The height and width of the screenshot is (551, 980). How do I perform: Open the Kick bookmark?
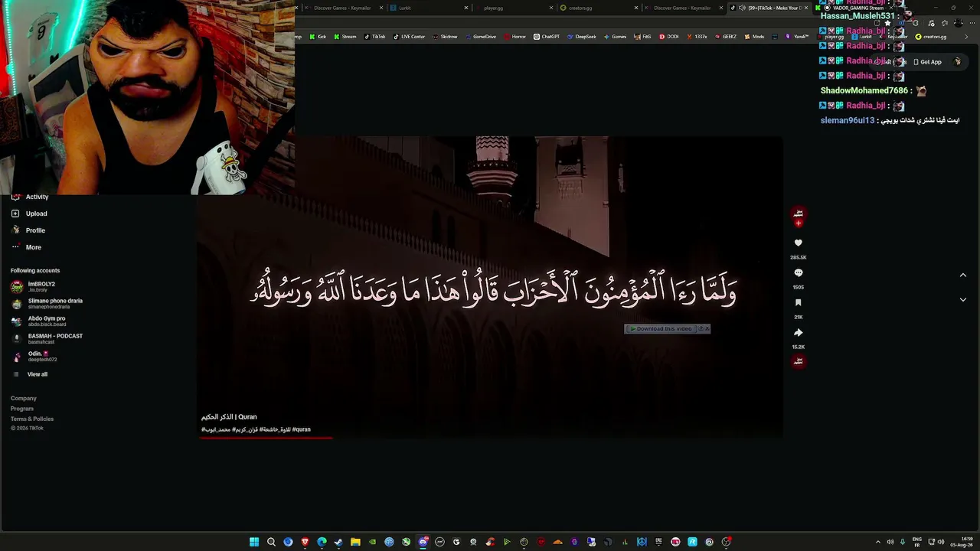(318, 37)
